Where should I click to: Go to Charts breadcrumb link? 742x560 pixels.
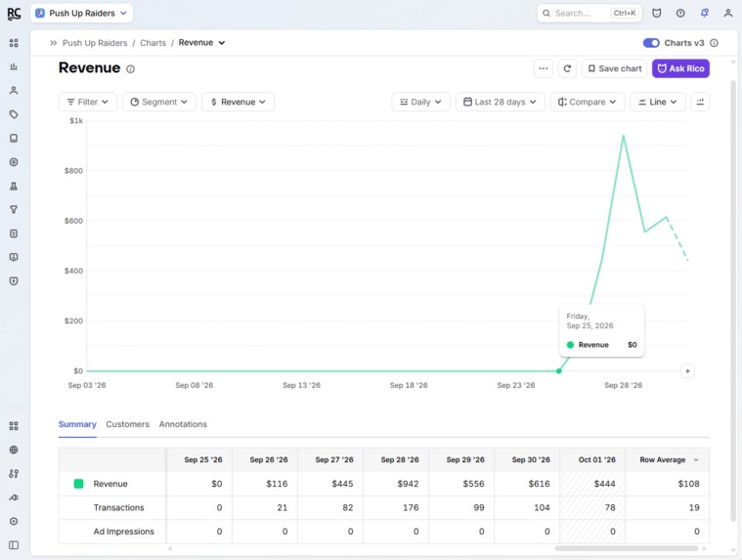coord(153,43)
